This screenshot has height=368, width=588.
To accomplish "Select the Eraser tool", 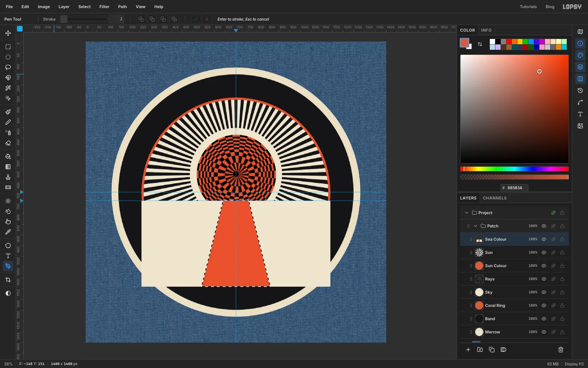I will tap(8, 143).
